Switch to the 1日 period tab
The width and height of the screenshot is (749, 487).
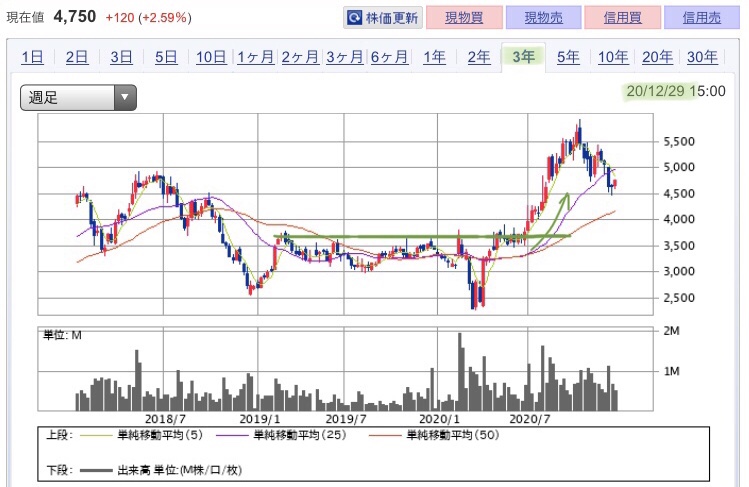(x=32, y=57)
